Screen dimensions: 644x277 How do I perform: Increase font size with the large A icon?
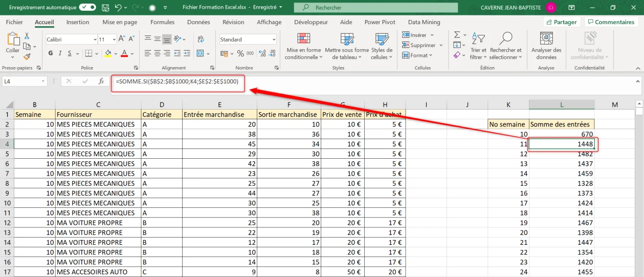122,39
